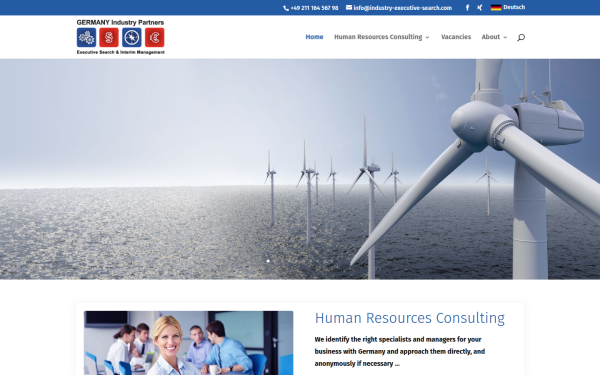Click the German flag icon
Screen dimensions: 600x375
pos(496,7)
